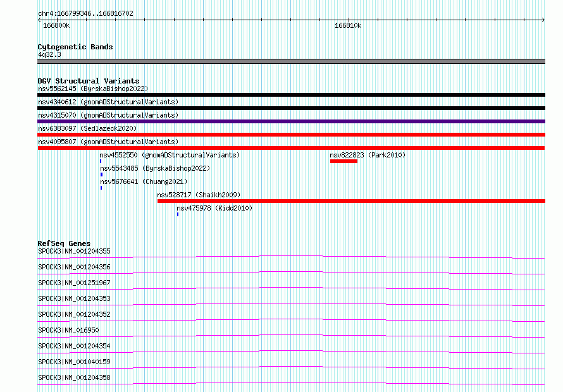Select the black bar under nsv5562145
This screenshot has height=392, width=563.
tap(291, 95)
